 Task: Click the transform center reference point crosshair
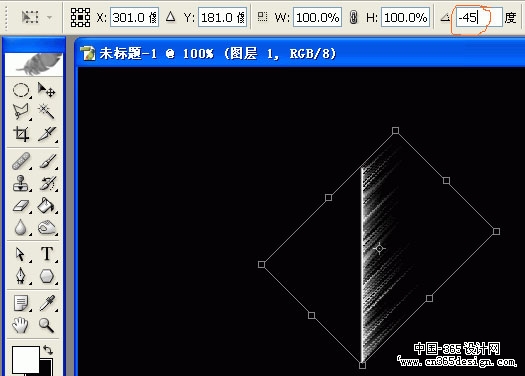tap(379, 248)
